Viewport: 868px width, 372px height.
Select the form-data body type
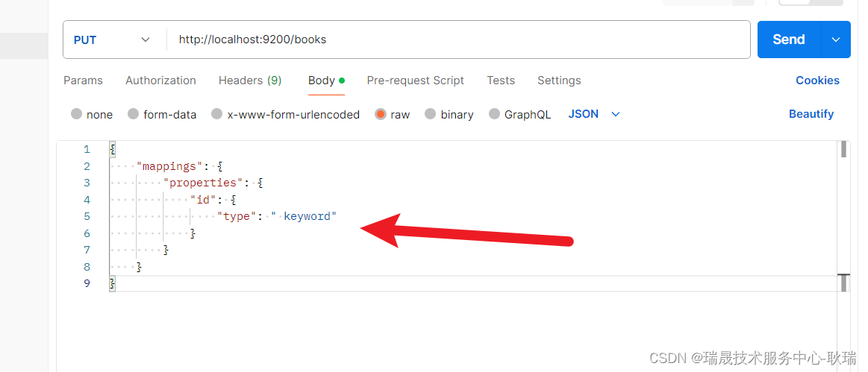pos(162,114)
